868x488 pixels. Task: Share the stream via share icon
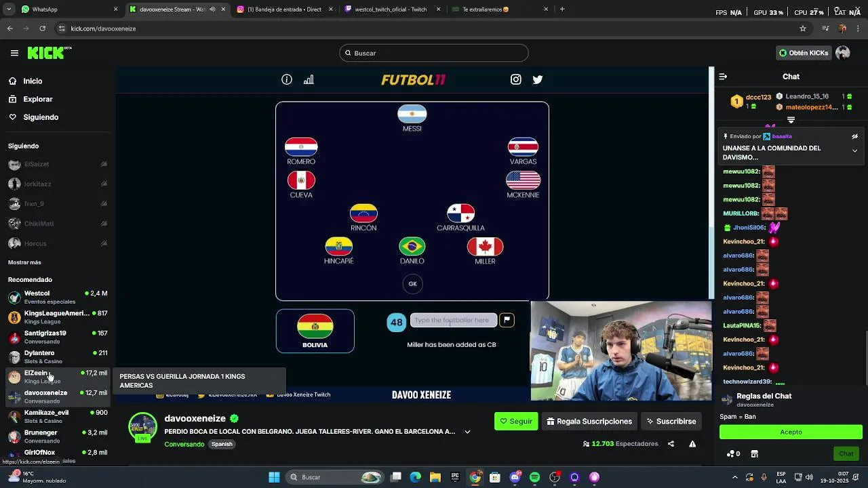tap(671, 444)
